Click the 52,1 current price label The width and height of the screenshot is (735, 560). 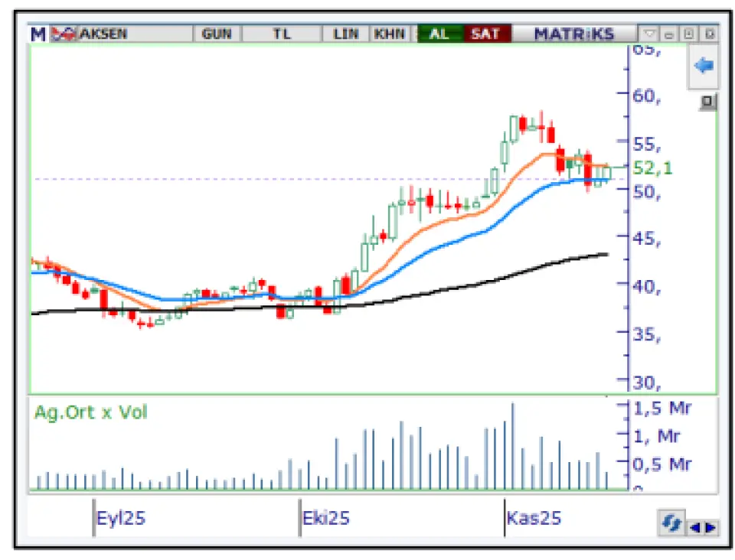[654, 168]
